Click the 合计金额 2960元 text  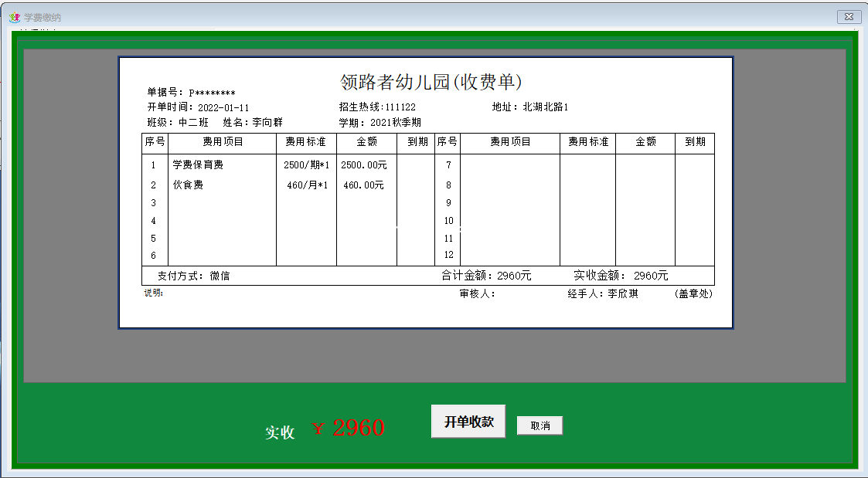pyautogui.click(x=486, y=276)
